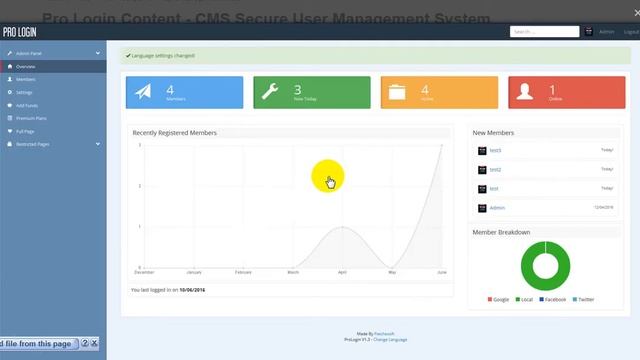Click the Admin Panel wrench icon
Image resolution: width=640 pixels, height=360 pixels.
[x=10, y=53]
